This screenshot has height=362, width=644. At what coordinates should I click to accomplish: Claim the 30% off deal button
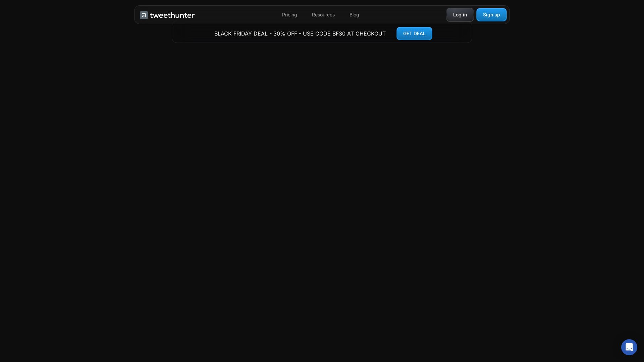click(414, 34)
